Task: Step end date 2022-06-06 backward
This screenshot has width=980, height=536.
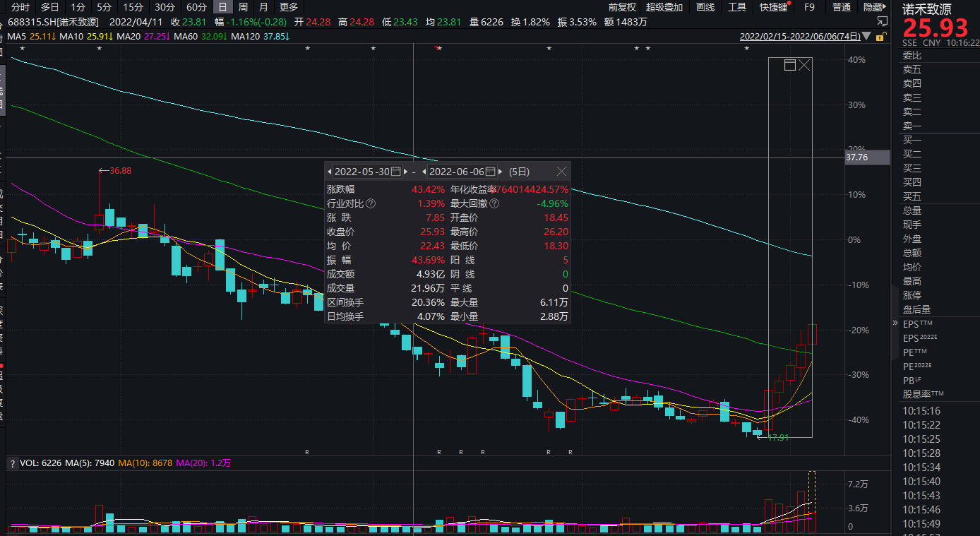Action: coord(424,172)
